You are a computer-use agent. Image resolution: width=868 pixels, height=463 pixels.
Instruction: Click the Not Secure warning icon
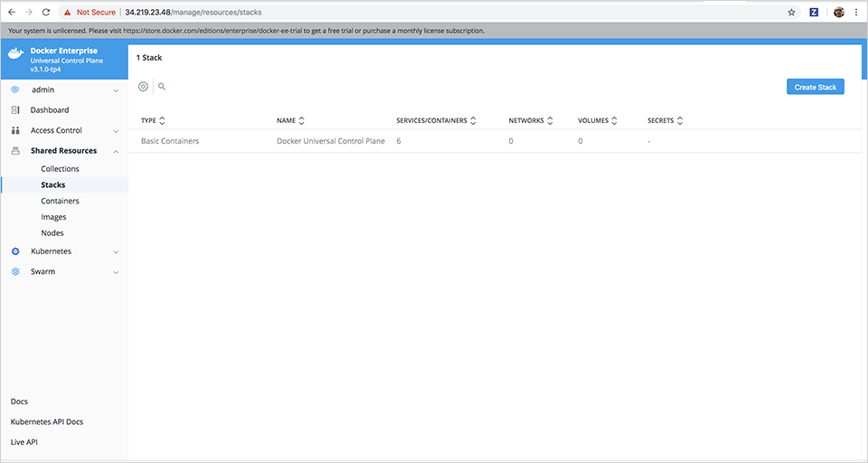68,12
